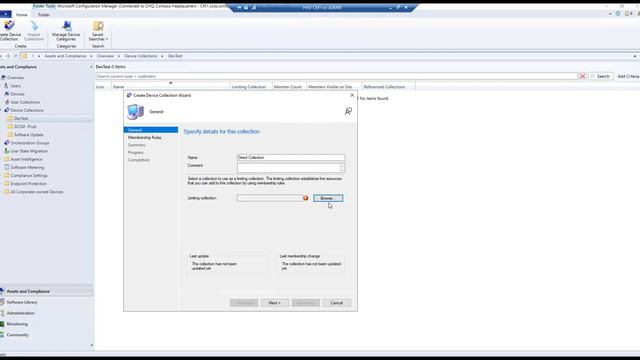Click the Limiting collection text field
The height and width of the screenshot is (360, 640).
tap(270, 198)
